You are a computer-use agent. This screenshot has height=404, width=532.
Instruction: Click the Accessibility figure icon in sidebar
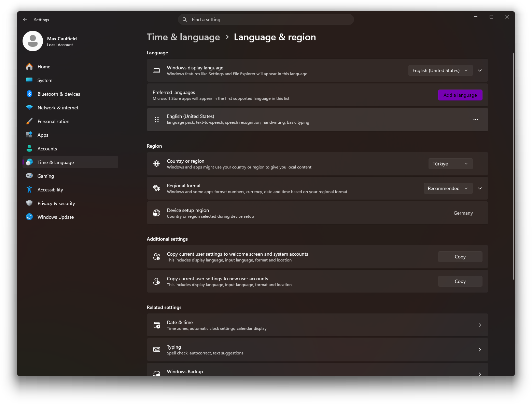(29, 189)
